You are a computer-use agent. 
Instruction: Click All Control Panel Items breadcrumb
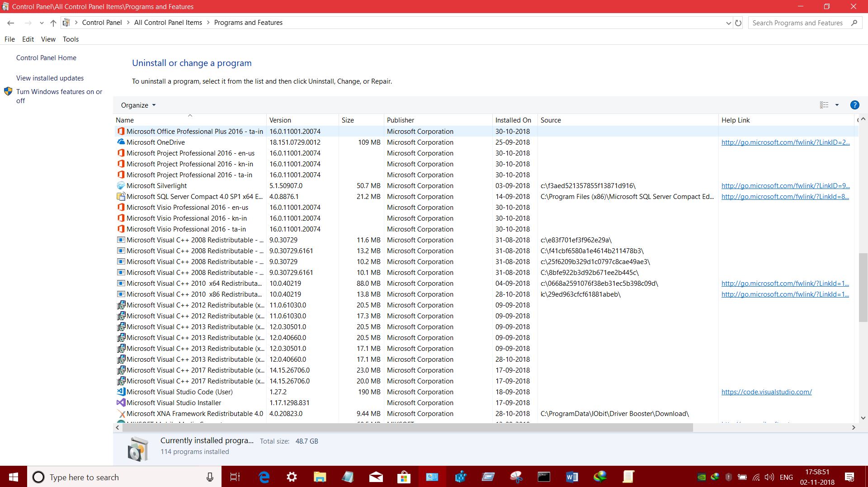168,23
